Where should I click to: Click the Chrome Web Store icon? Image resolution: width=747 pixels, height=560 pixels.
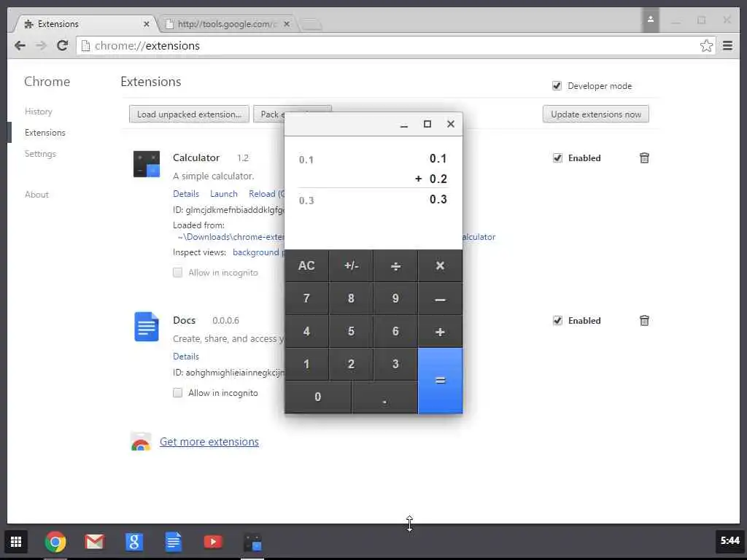tap(141, 442)
